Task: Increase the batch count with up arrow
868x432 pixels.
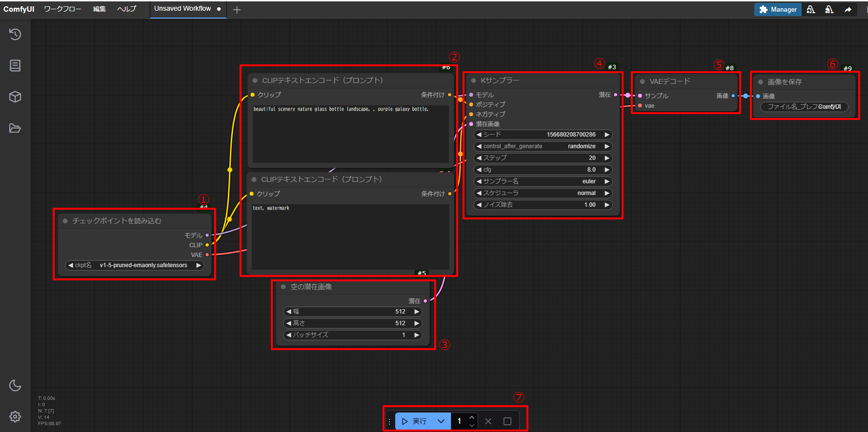Action: pos(471,418)
